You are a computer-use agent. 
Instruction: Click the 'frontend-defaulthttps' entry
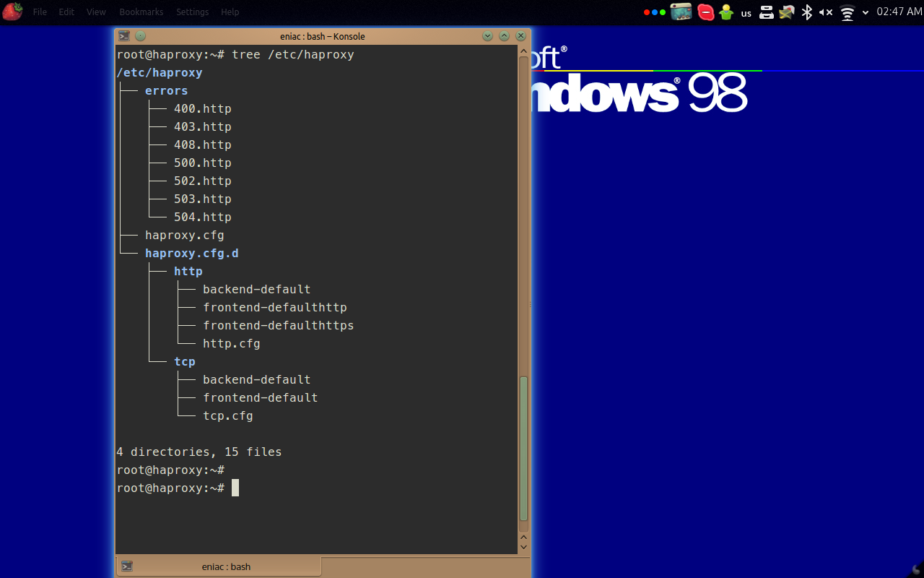[279, 325]
